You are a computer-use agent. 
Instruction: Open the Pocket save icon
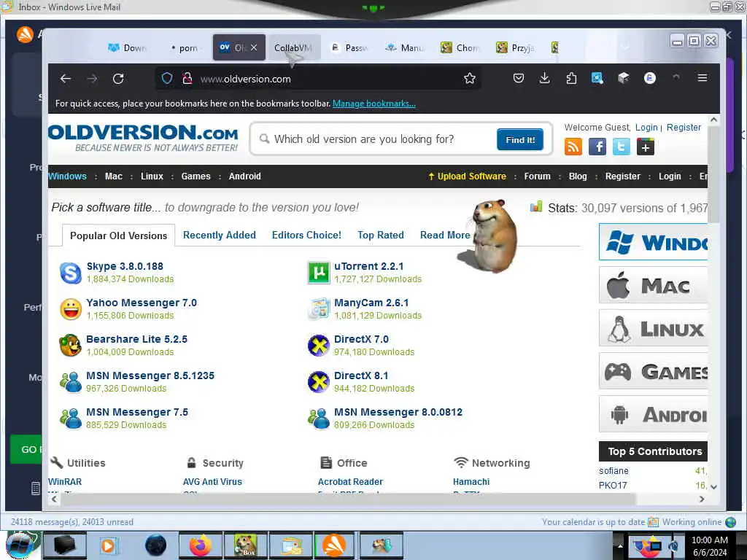point(519,78)
